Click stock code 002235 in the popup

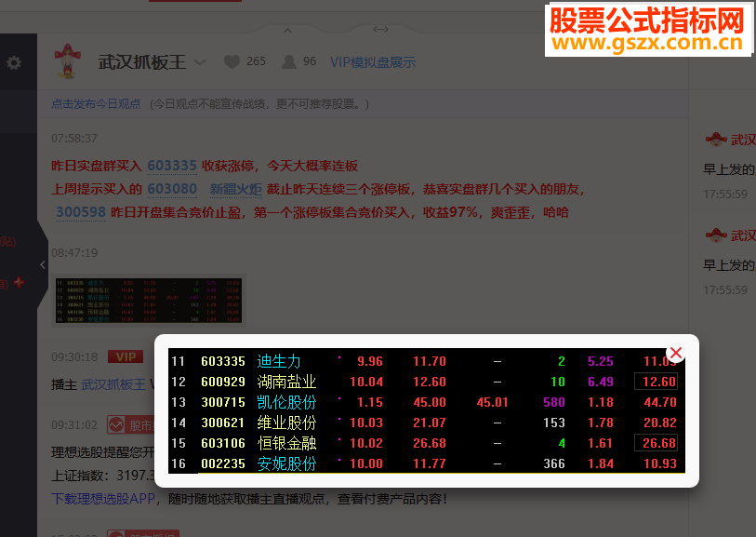click(x=223, y=463)
